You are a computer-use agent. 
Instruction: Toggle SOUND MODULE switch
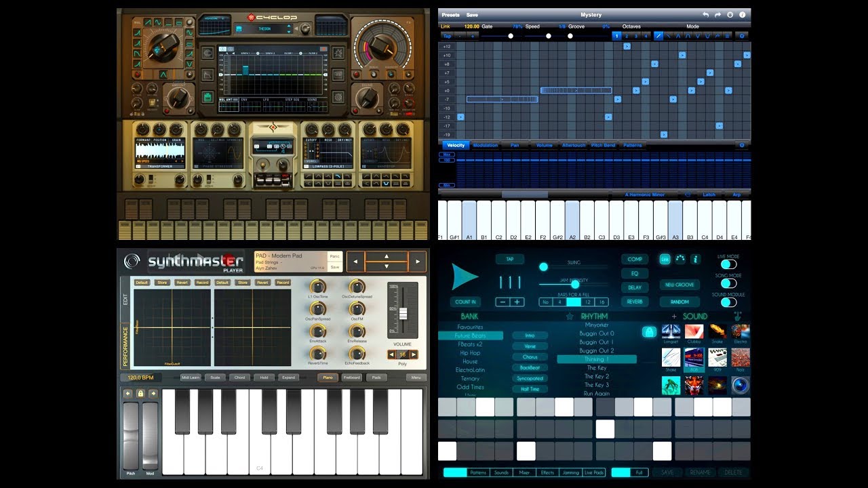pos(728,302)
